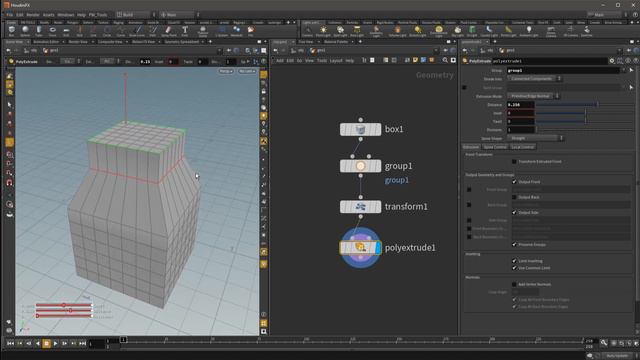Select the Sphere shelf tool
The width and height of the screenshot is (640, 360).
[x=25, y=31]
